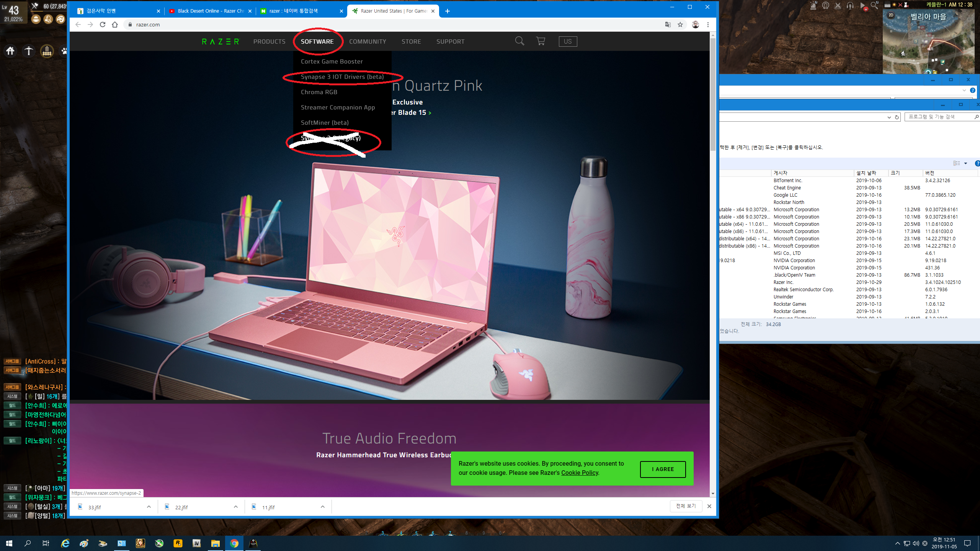Open the PRODUCTS menu
This screenshot has width=980, height=551.
269,41
